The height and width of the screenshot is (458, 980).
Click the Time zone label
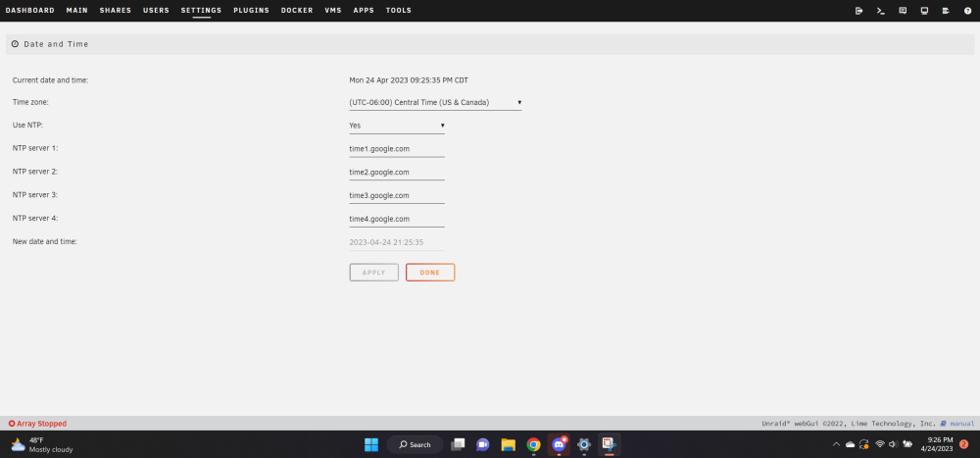click(x=30, y=102)
